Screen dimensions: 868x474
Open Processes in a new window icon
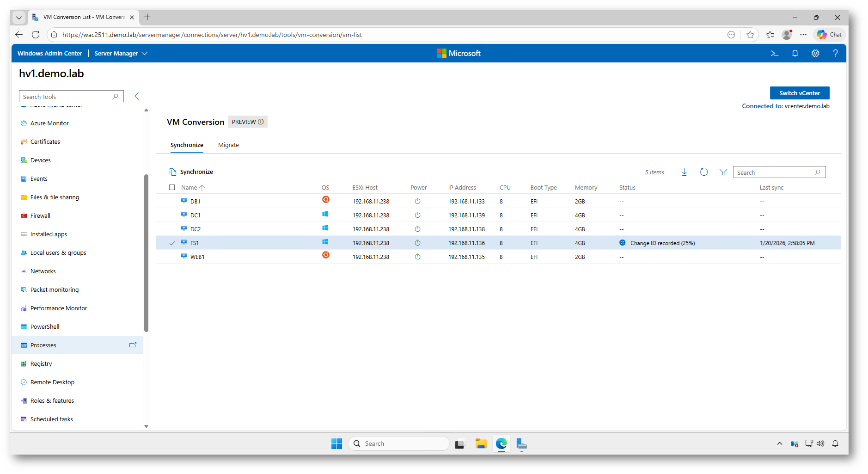pos(133,345)
